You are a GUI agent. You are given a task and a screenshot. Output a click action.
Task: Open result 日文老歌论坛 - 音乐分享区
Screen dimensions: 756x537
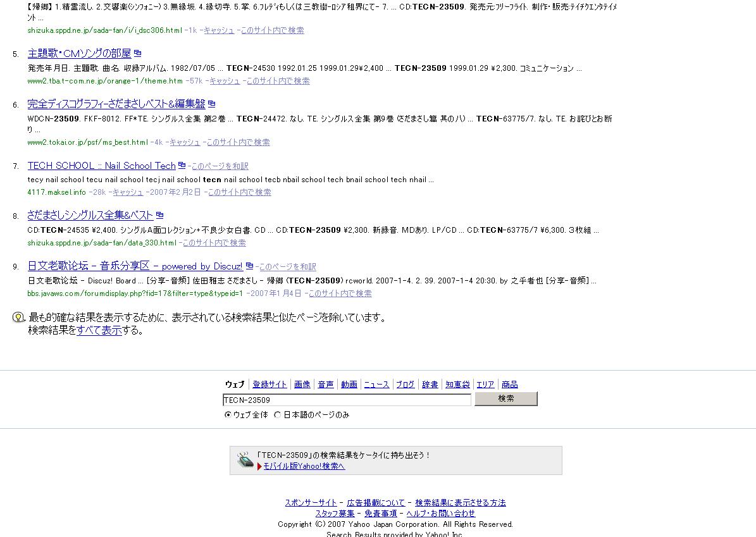click(x=135, y=266)
